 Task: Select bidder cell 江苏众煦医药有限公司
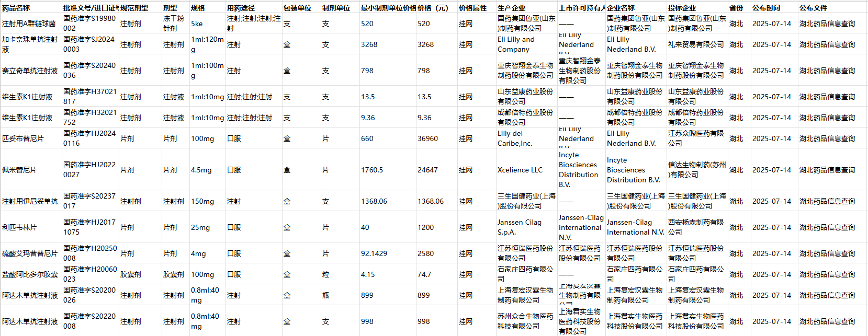tap(697, 138)
